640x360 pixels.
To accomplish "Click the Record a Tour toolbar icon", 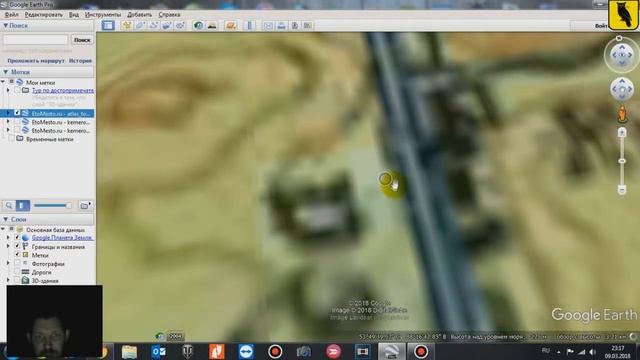I will pos(180,25).
